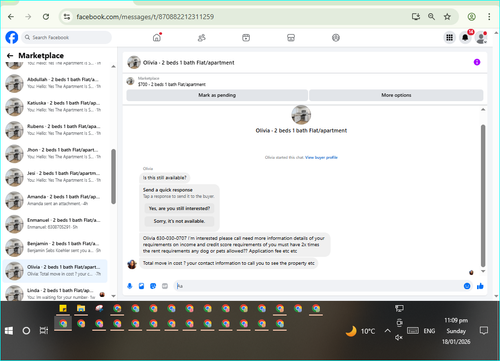Click the voice clip microphone icon
Viewport: 500px width, 361px height.
tap(130, 286)
